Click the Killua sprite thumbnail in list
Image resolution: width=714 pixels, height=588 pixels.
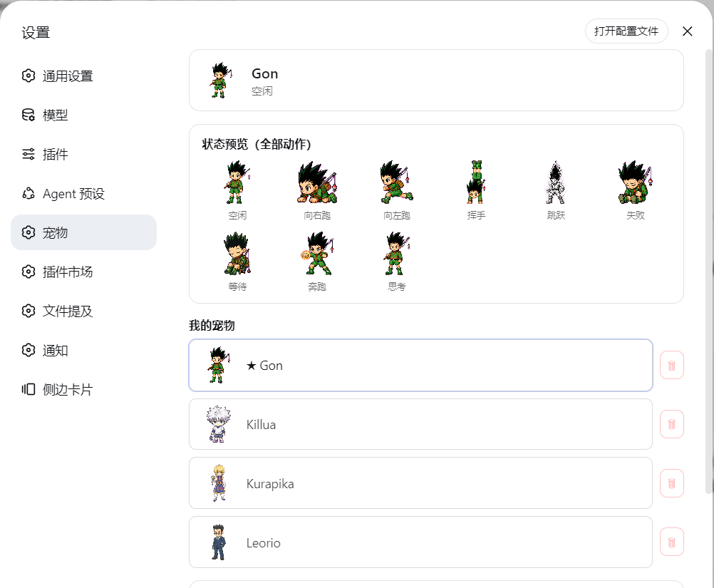pyautogui.click(x=218, y=424)
